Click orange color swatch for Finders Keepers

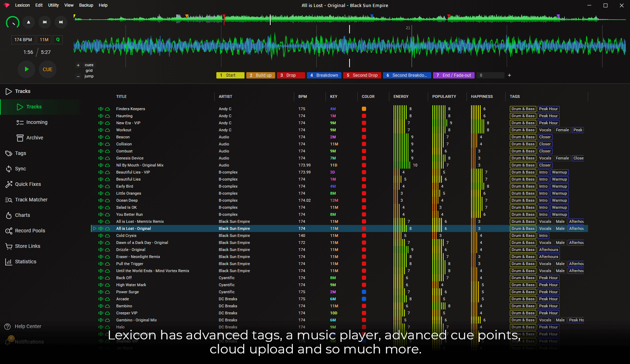[x=364, y=109]
